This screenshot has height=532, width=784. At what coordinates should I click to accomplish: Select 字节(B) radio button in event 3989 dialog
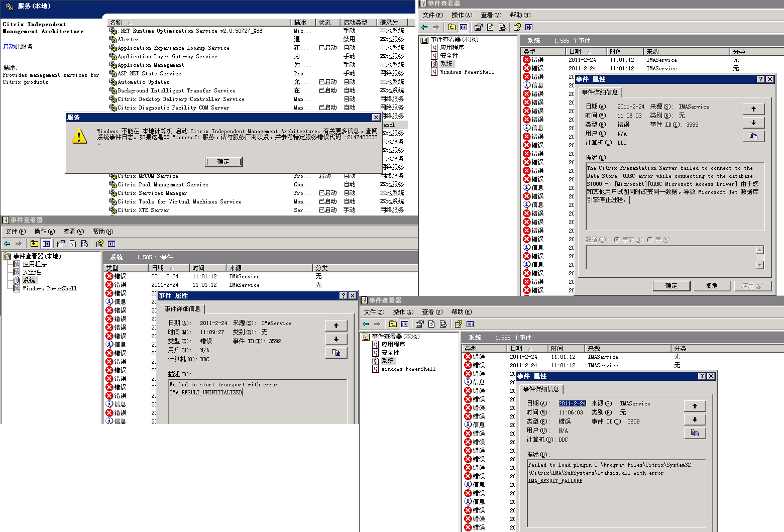point(617,240)
